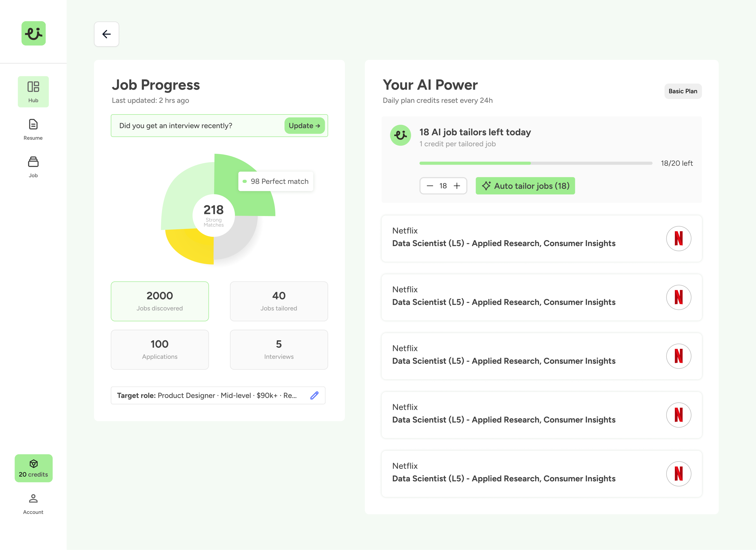Click 'Daily plan credits reset every 24h' text
756x550 pixels.
coord(438,100)
